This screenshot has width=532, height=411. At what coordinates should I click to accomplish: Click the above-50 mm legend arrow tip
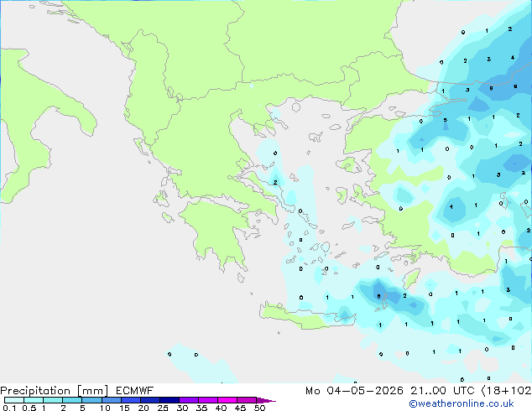tap(266, 400)
